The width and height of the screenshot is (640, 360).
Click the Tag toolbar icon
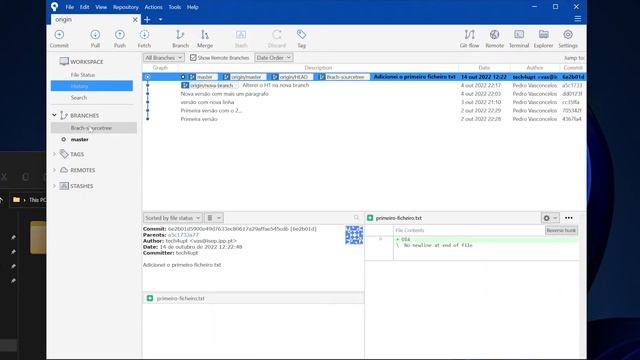pos(301,39)
